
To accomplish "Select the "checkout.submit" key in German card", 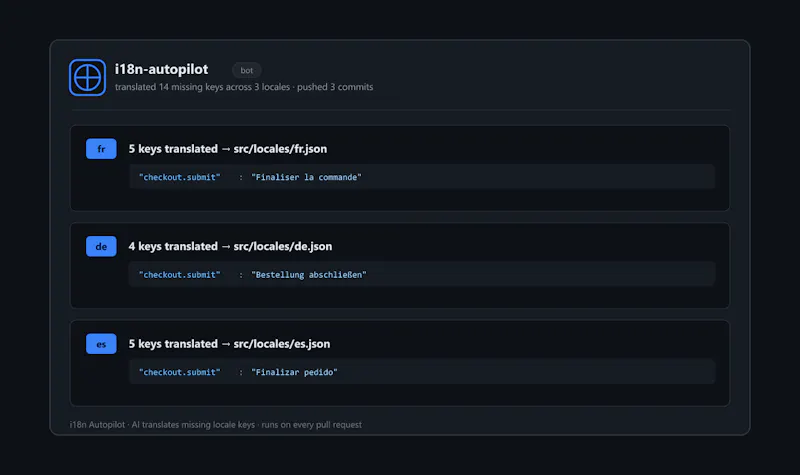I will [x=180, y=274].
